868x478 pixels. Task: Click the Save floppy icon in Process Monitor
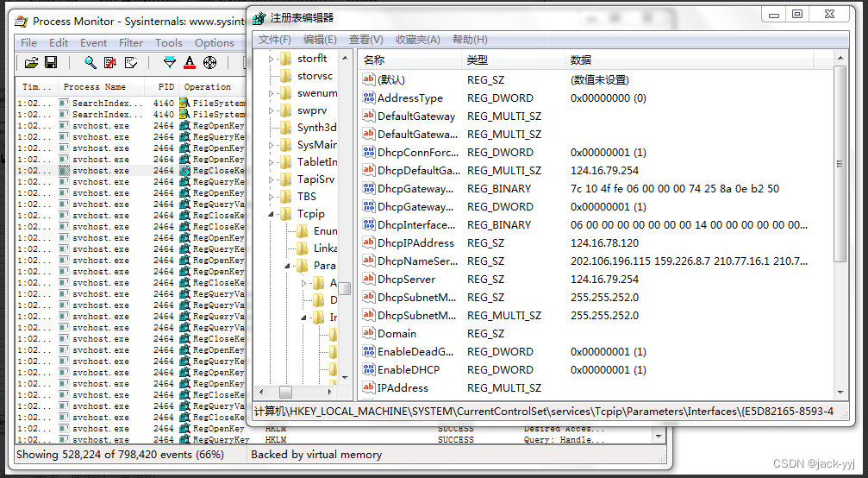click(x=51, y=63)
